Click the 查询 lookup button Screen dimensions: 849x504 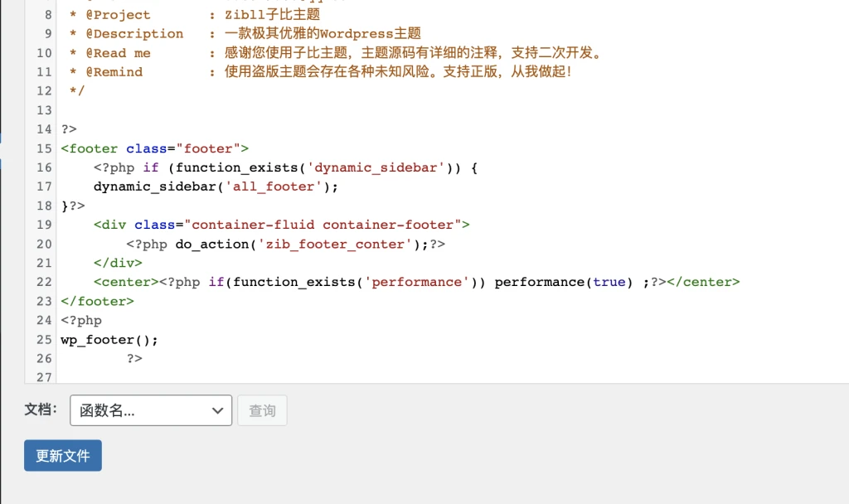(x=262, y=410)
